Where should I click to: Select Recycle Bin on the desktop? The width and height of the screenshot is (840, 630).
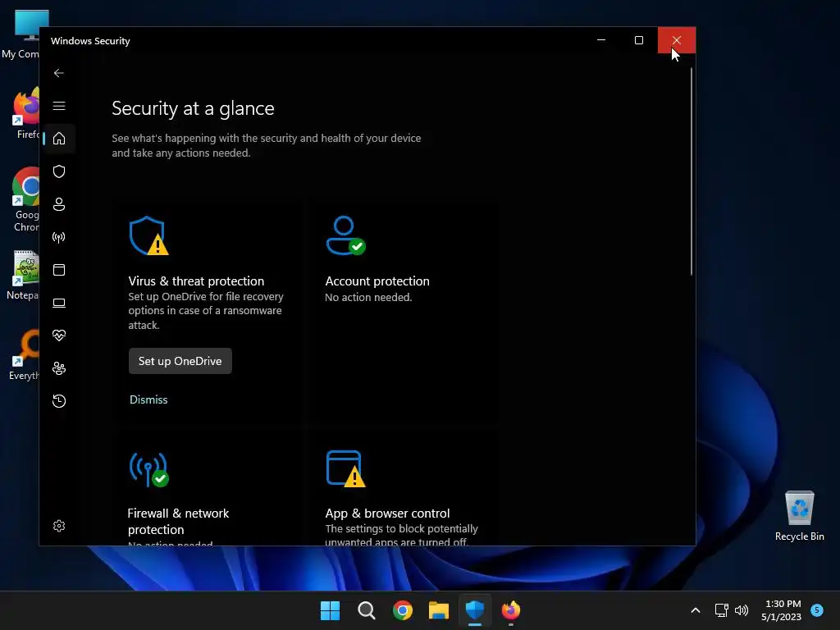pos(799,516)
